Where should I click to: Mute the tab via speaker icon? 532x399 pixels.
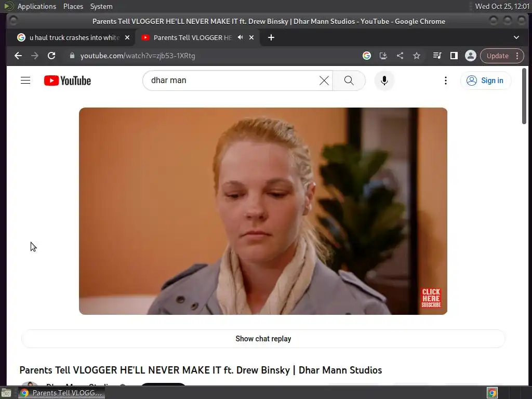[240, 37]
